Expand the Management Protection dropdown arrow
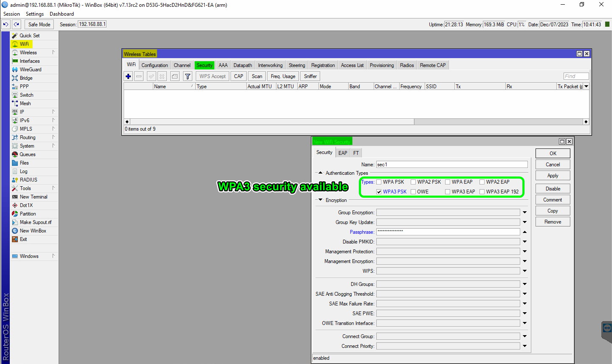Image resolution: width=612 pixels, height=364 pixels. [x=525, y=252]
